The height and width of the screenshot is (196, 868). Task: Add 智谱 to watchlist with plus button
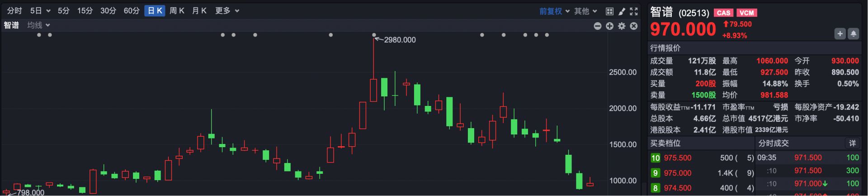click(x=840, y=33)
